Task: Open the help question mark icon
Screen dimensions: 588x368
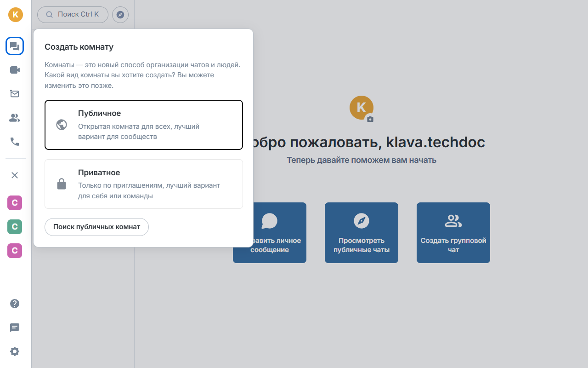Action: click(x=15, y=304)
